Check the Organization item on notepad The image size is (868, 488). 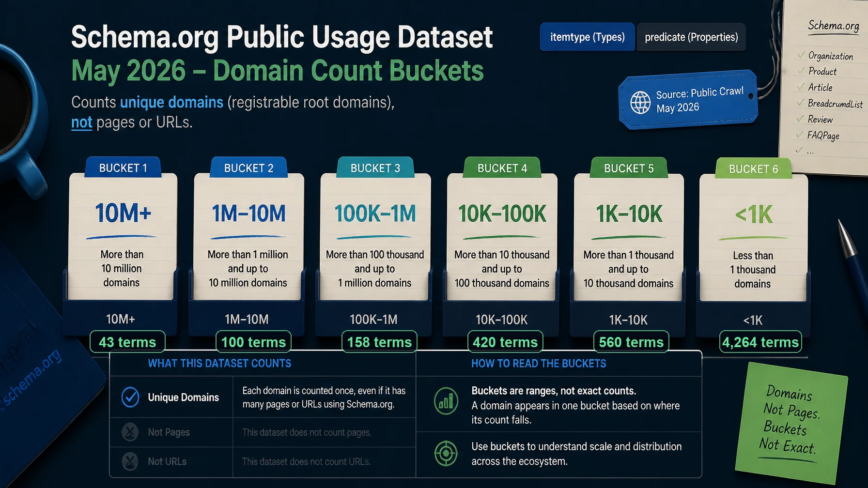click(x=825, y=56)
